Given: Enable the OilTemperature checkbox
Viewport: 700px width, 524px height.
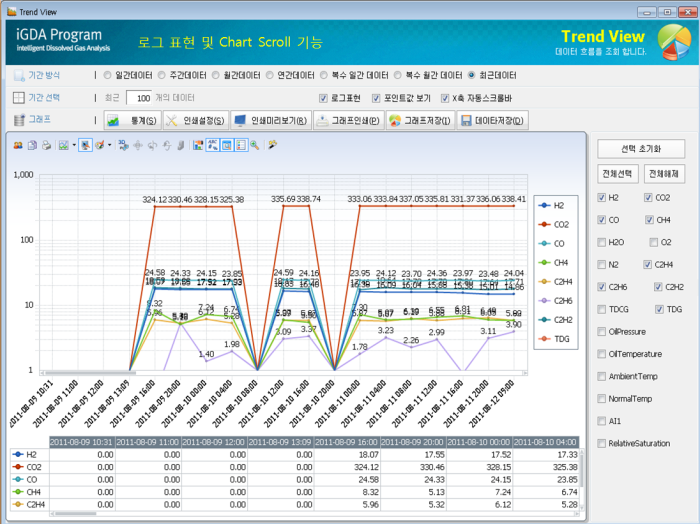Looking at the screenshot, I should 602,354.
